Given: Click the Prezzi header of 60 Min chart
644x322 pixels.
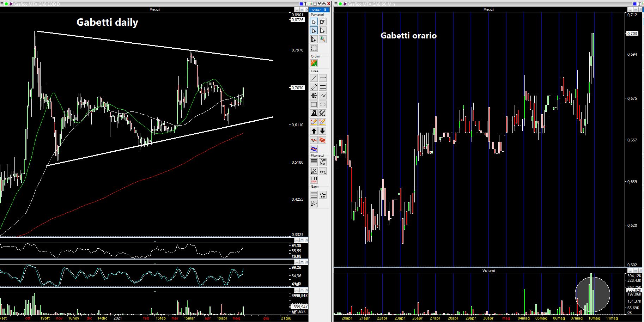Looking at the screenshot, I should point(488,10).
